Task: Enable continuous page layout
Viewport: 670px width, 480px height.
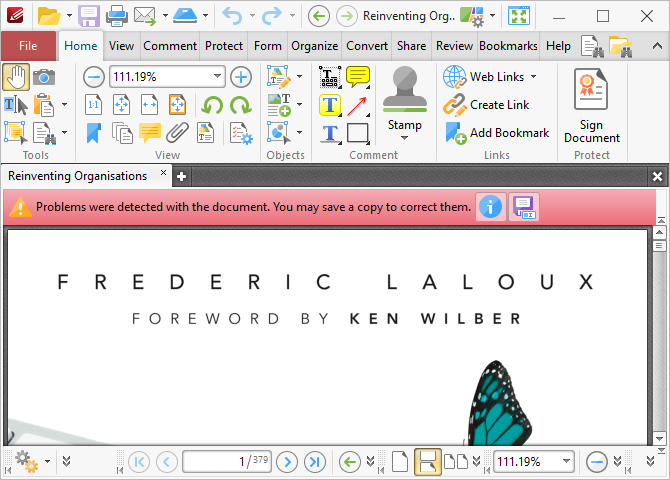Action: [x=428, y=462]
